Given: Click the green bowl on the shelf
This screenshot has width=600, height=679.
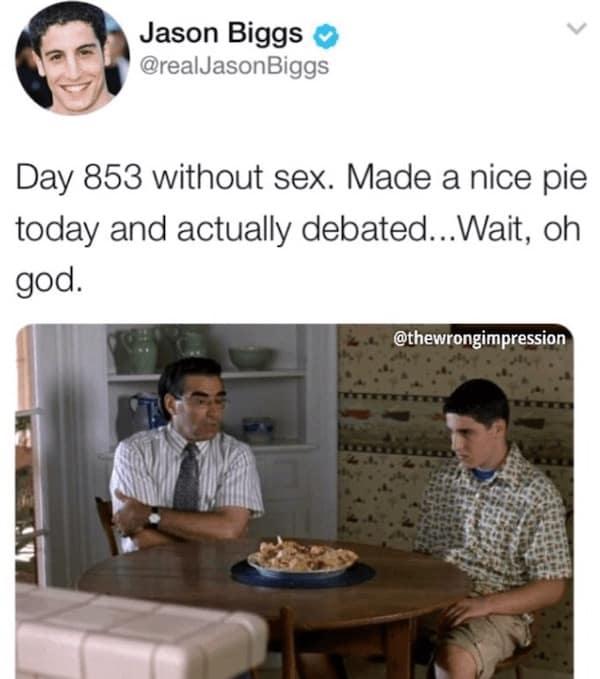Looking at the screenshot, I should (252, 358).
